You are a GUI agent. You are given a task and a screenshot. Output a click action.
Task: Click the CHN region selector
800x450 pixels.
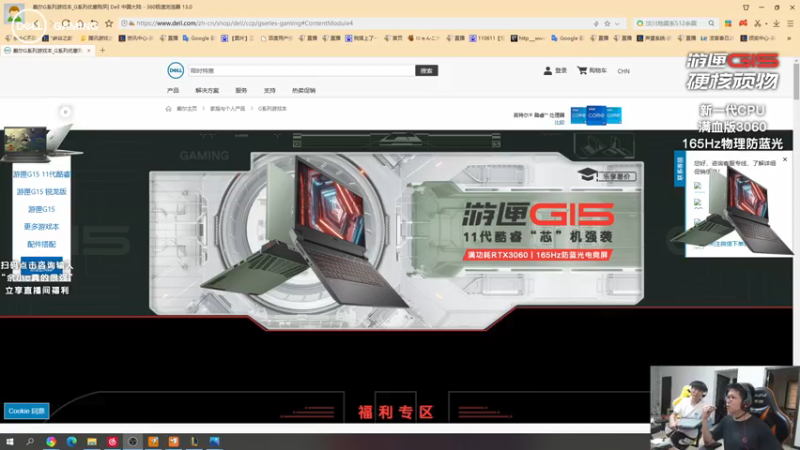click(623, 71)
